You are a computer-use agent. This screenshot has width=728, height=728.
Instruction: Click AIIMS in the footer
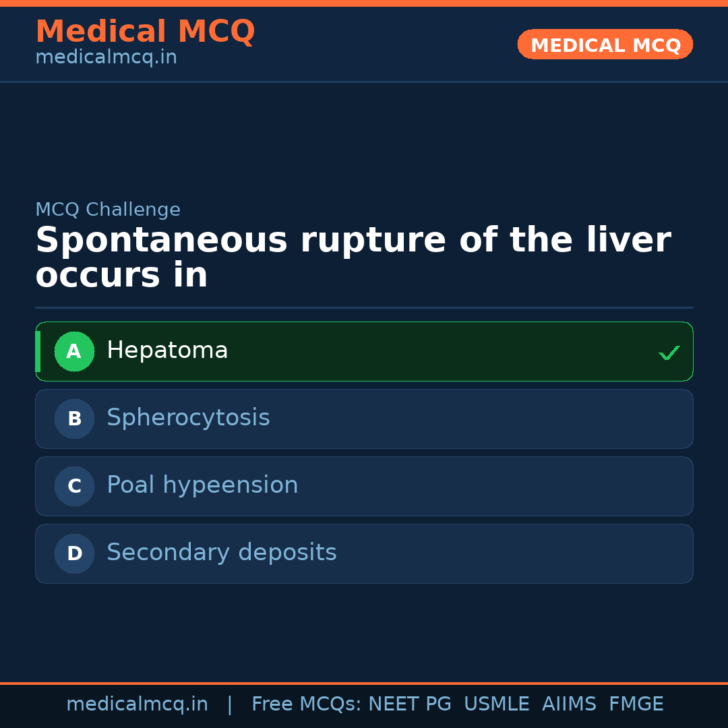569,704
